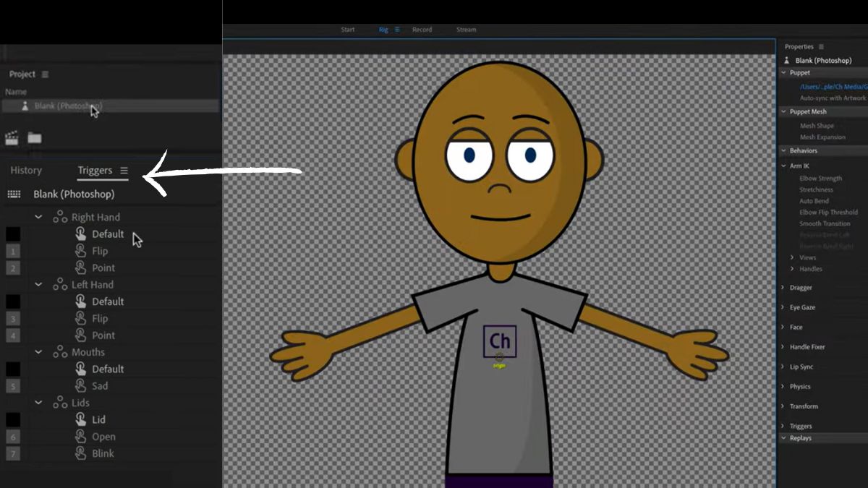The height and width of the screenshot is (488, 868).
Task: Collapse the Left Hand swap set
Action: coord(39,285)
